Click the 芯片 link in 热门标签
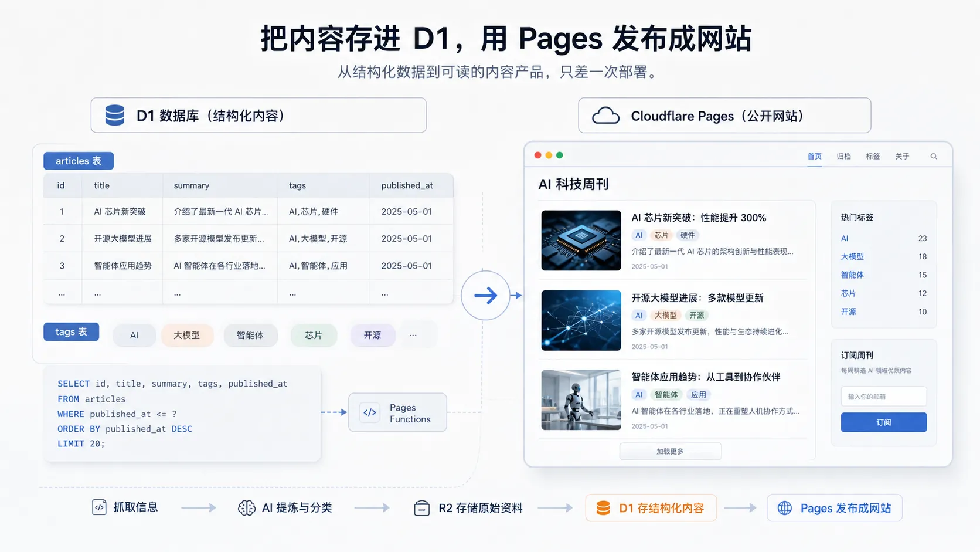This screenshot has height=552, width=980. pyautogui.click(x=848, y=293)
